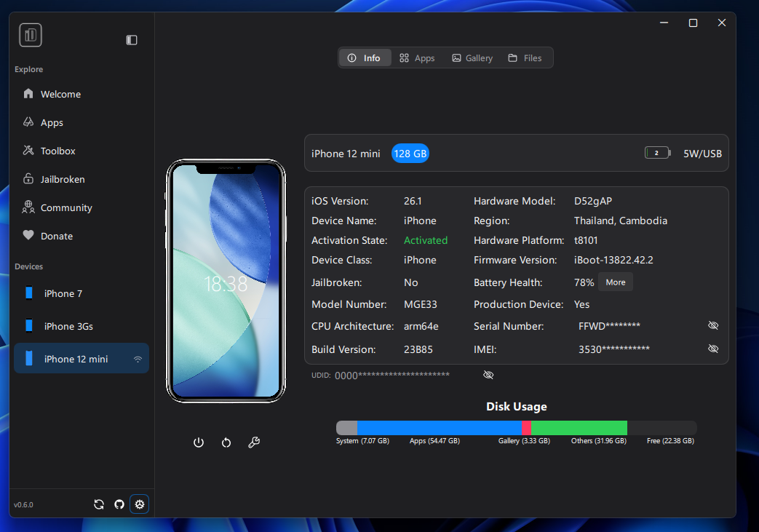Click the Apps (54.47 GB) label

(x=434, y=441)
